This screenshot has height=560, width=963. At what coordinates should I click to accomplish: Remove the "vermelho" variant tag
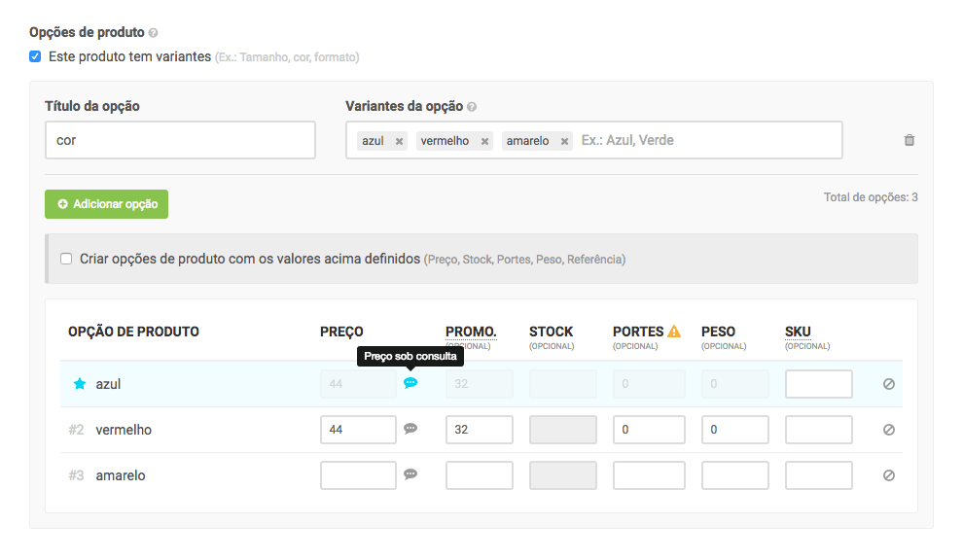coord(483,140)
